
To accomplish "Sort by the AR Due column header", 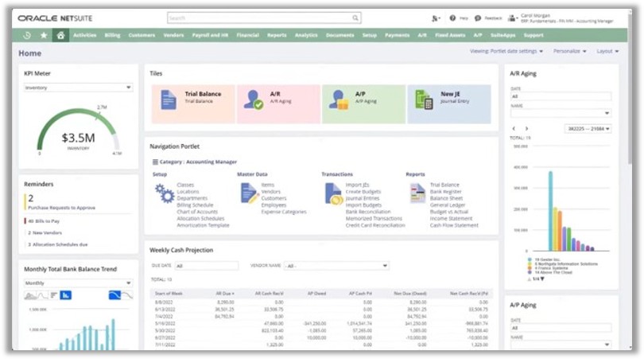I will point(225,294).
